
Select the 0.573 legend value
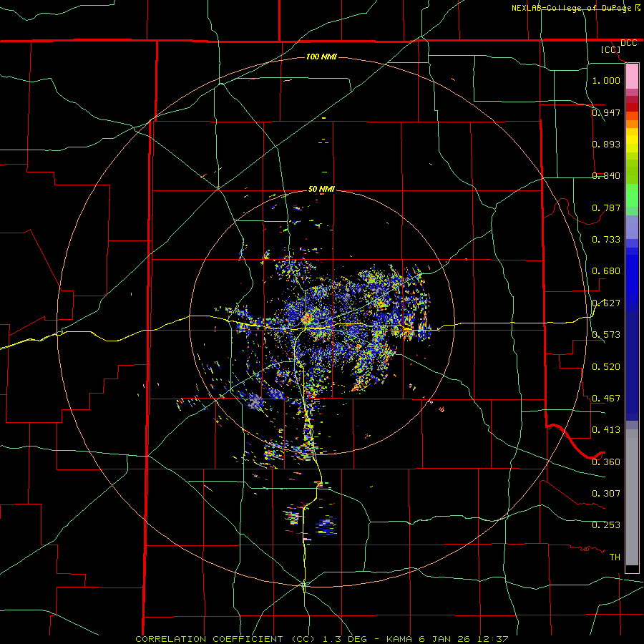(x=606, y=335)
